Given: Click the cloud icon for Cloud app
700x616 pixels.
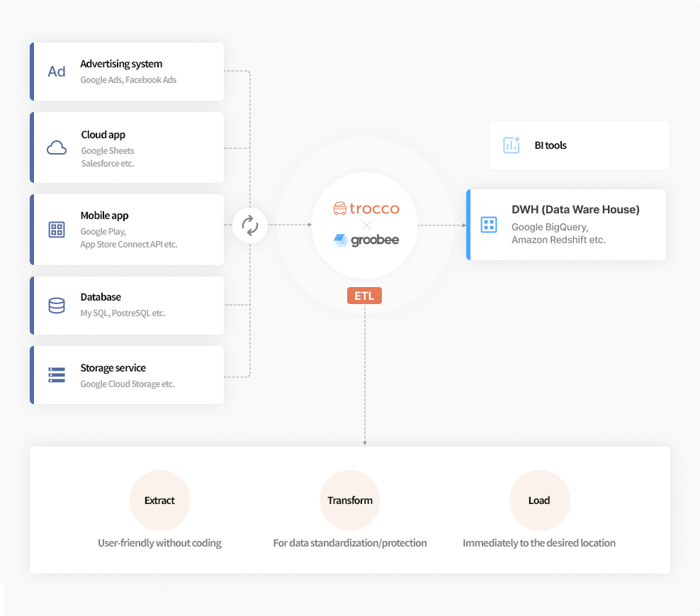Looking at the screenshot, I should (57, 148).
